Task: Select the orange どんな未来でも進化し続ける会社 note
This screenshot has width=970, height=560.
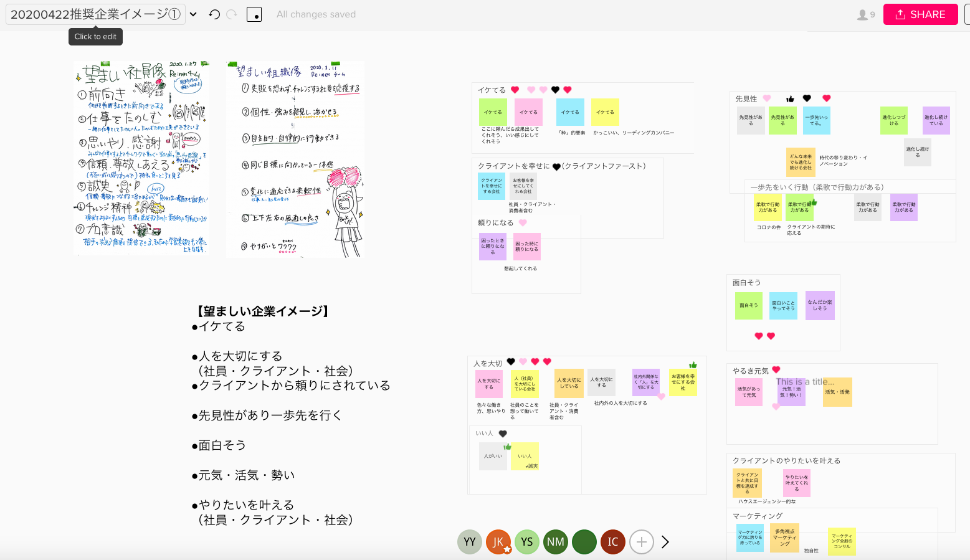Action: coord(801,162)
